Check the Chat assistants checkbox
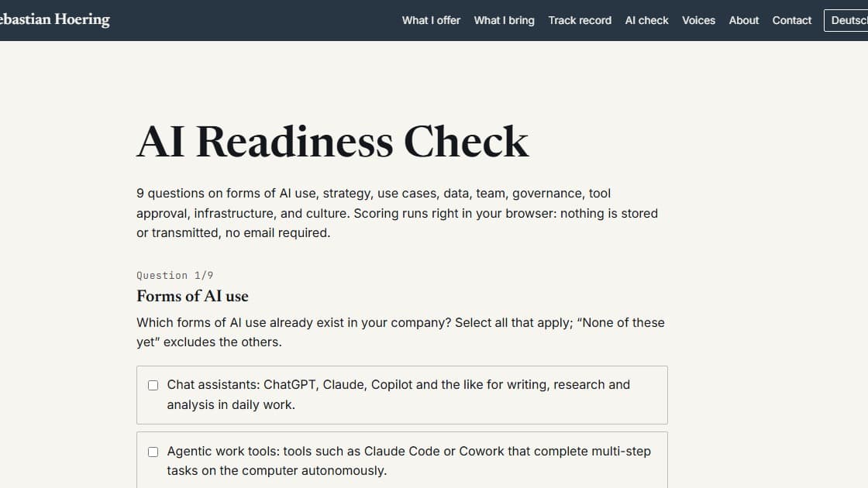The height and width of the screenshot is (488, 868). 153,385
